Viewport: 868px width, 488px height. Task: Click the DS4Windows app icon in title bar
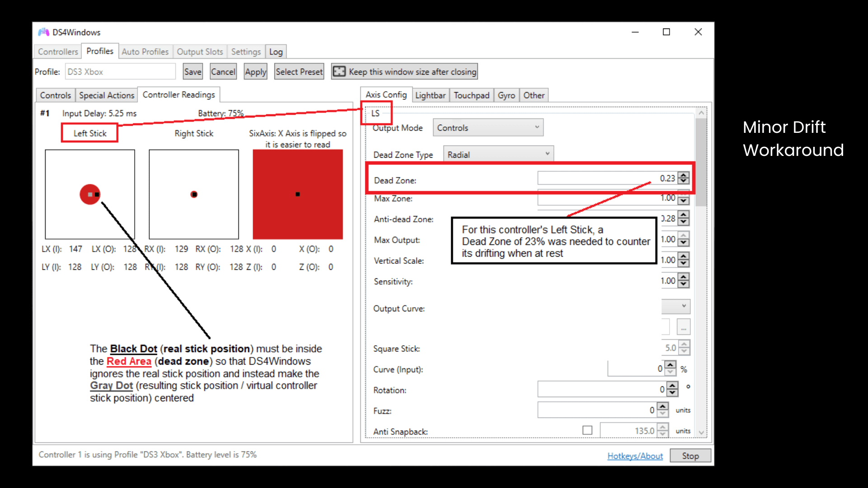(43, 32)
